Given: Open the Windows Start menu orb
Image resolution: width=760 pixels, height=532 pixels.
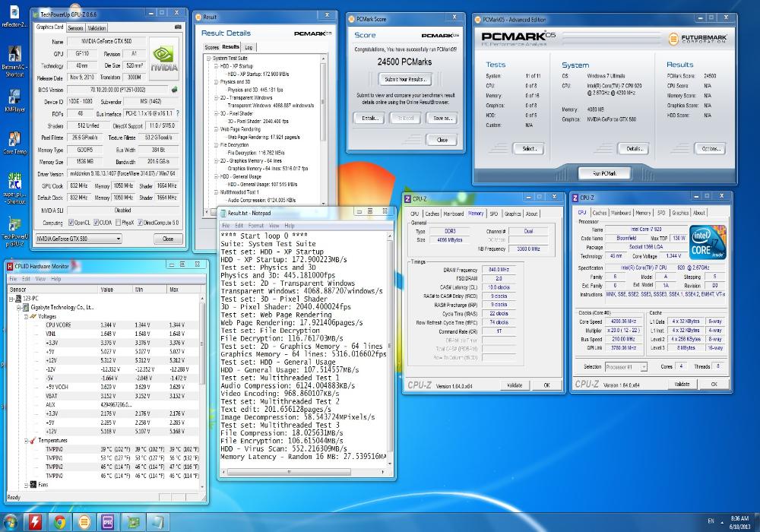Looking at the screenshot, I should [x=10, y=522].
